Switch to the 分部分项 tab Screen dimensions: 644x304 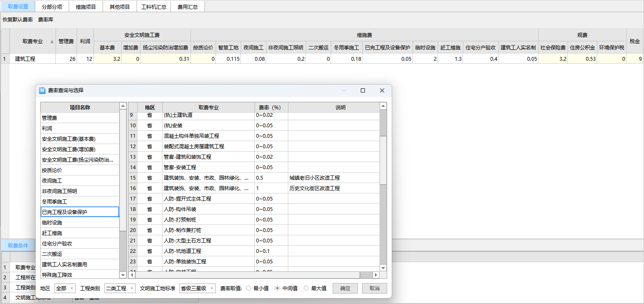(x=52, y=7)
